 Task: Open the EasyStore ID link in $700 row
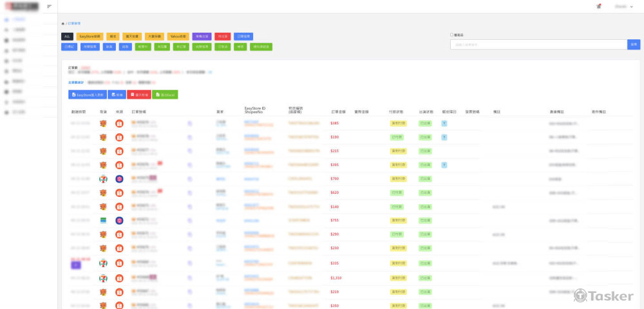pos(251,179)
